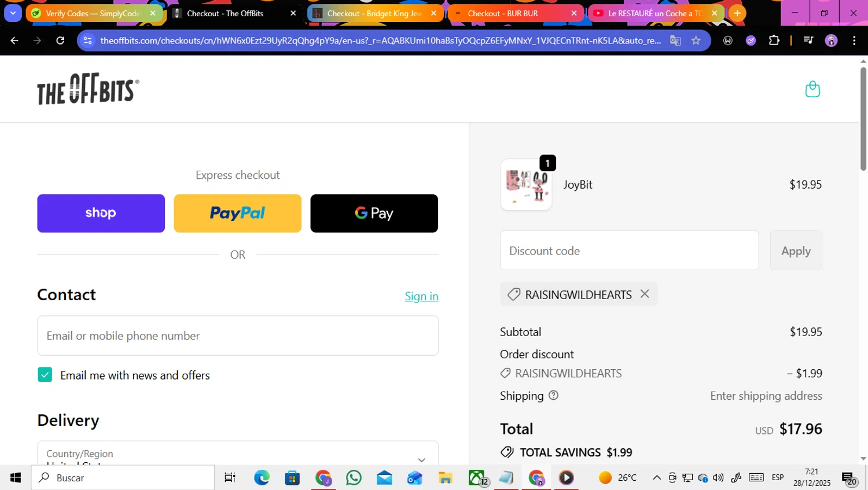Click the page vertical scrollbar

(x=863, y=119)
